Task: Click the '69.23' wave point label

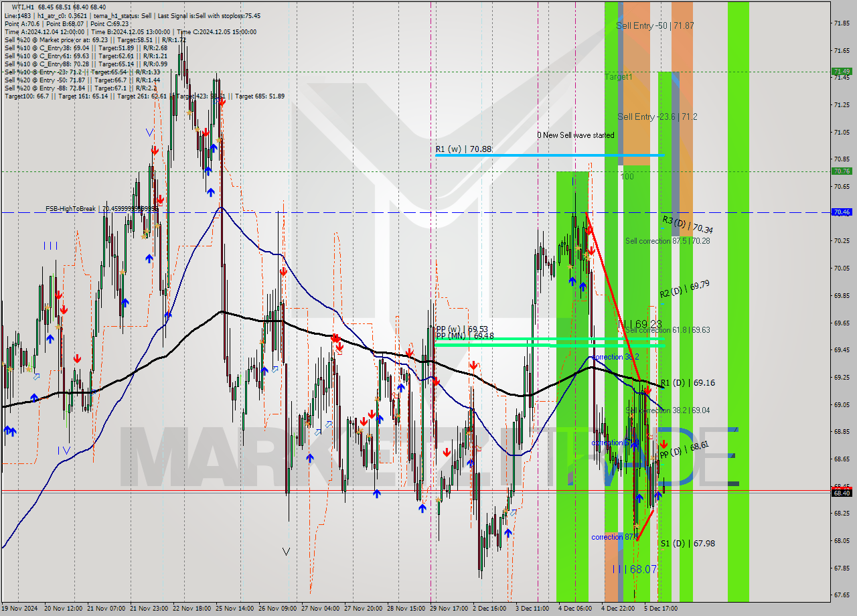Action: (647, 324)
